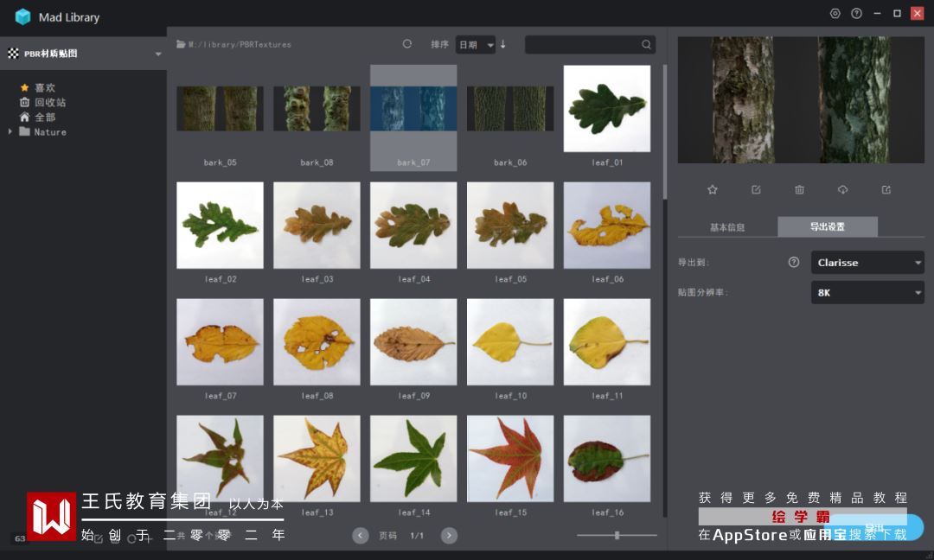Image resolution: width=934 pixels, height=560 pixels.
Task: Open the help question mark in title bar
Action: coord(856,13)
